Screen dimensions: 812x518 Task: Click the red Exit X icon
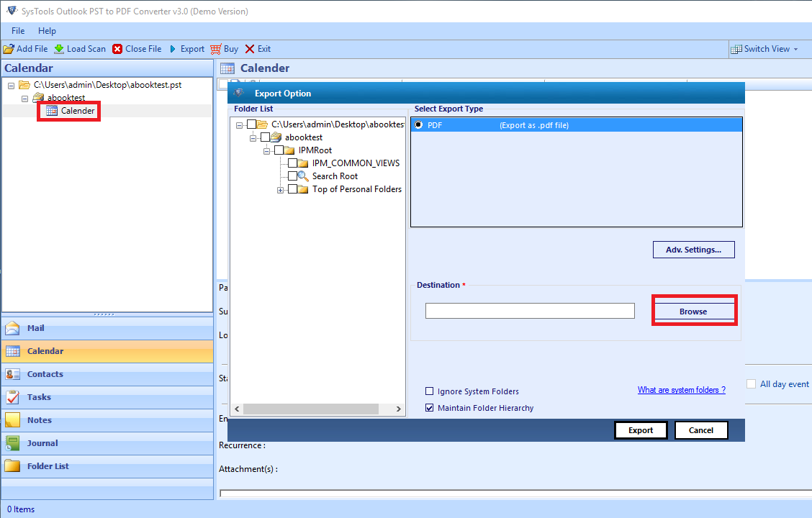[250, 49]
